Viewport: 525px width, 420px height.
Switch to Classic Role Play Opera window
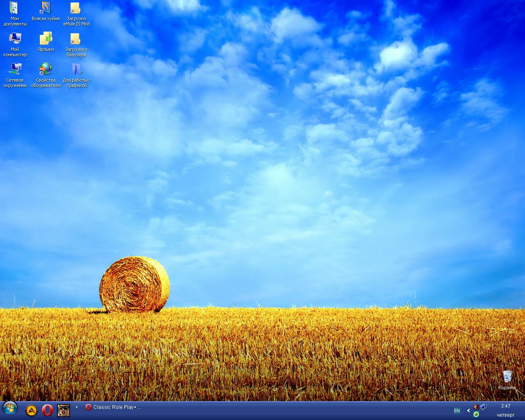114,407
